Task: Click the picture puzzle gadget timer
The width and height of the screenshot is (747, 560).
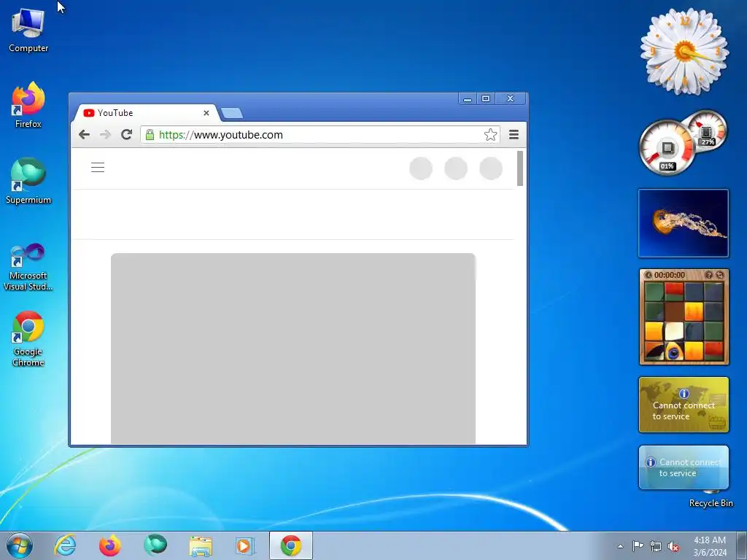Action: point(670,275)
